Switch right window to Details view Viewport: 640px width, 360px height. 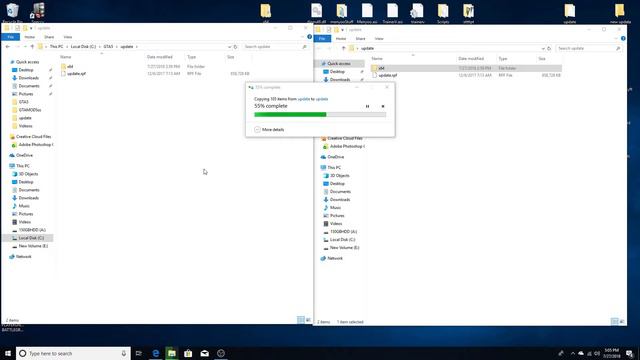[x=614, y=322]
